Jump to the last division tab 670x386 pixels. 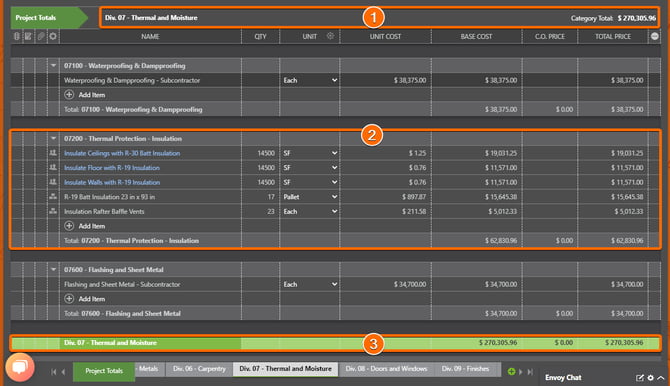click(x=530, y=372)
